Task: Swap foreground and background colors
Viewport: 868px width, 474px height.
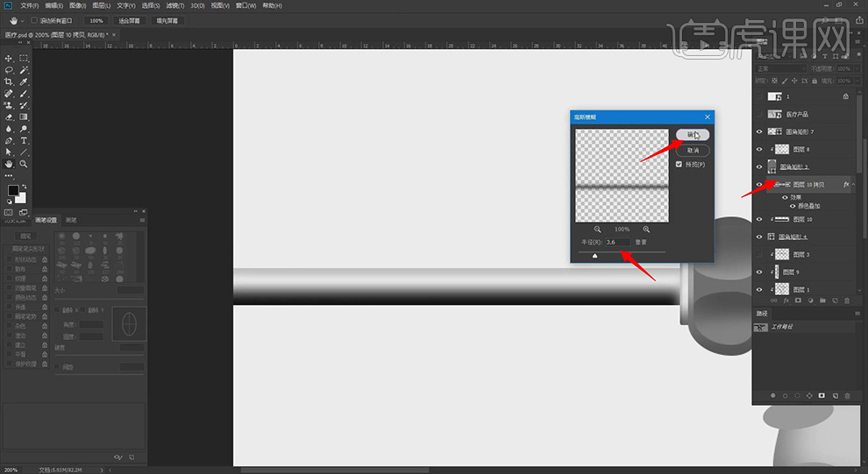Action: coord(24,187)
